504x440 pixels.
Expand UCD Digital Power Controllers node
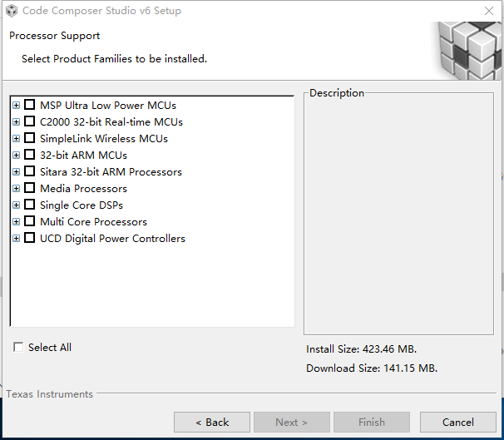(16, 239)
